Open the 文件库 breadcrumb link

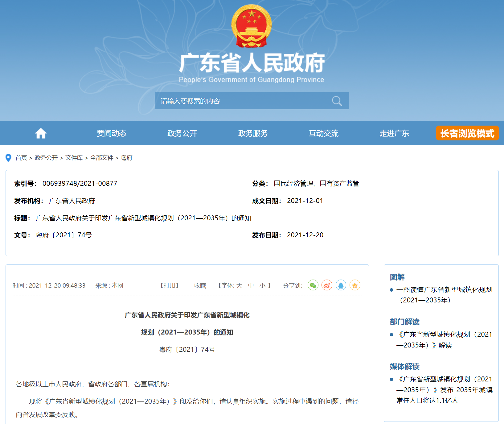(74, 158)
